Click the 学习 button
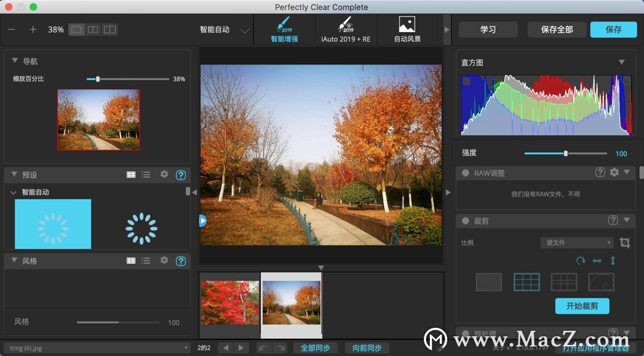This screenshot has height=356, width=644. point(488,30)
